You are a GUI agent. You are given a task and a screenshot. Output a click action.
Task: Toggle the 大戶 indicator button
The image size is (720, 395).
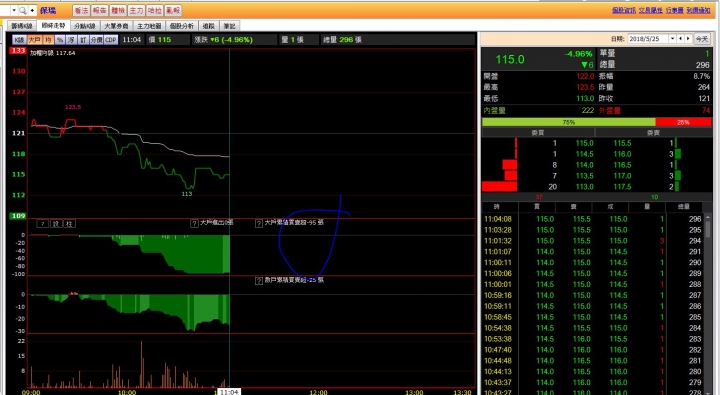[x=35, y=40]
